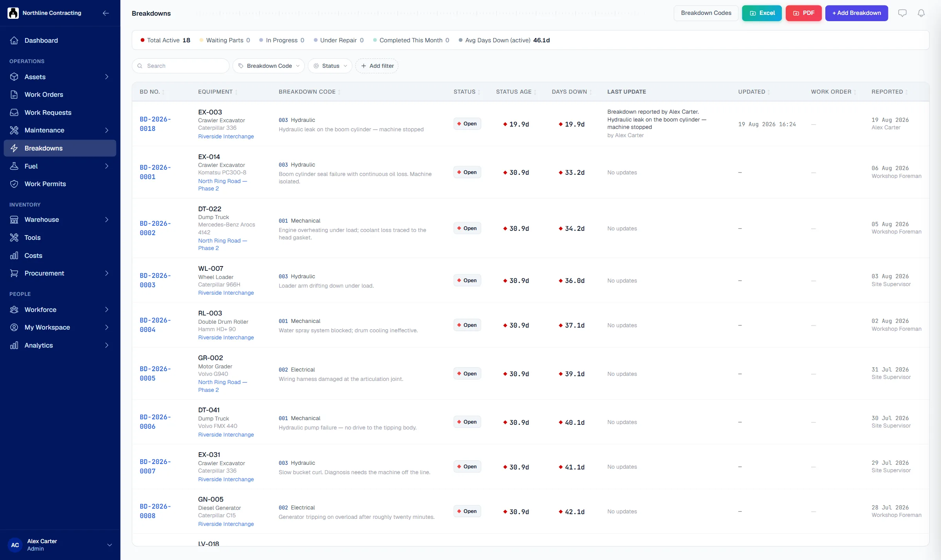Open Tools page
The image size is (941, 560).
(x=60, y=237)
